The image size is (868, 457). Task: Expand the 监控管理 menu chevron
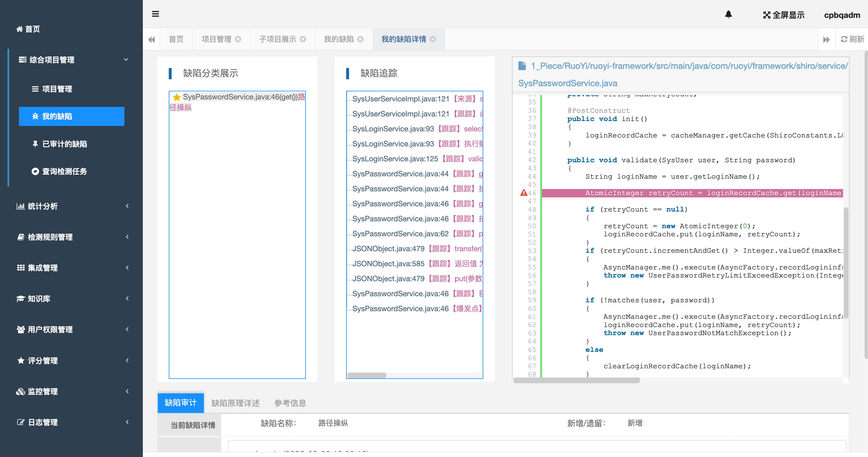tap(127, 391)
